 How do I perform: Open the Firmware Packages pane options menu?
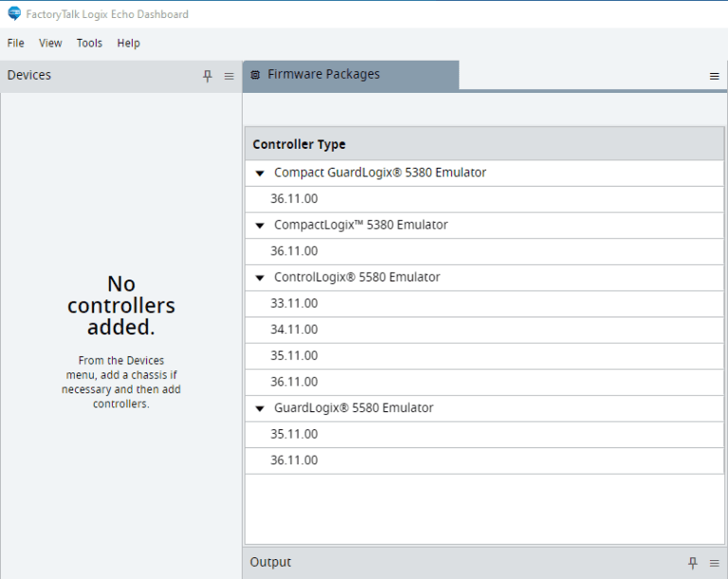tap(715, 76)
